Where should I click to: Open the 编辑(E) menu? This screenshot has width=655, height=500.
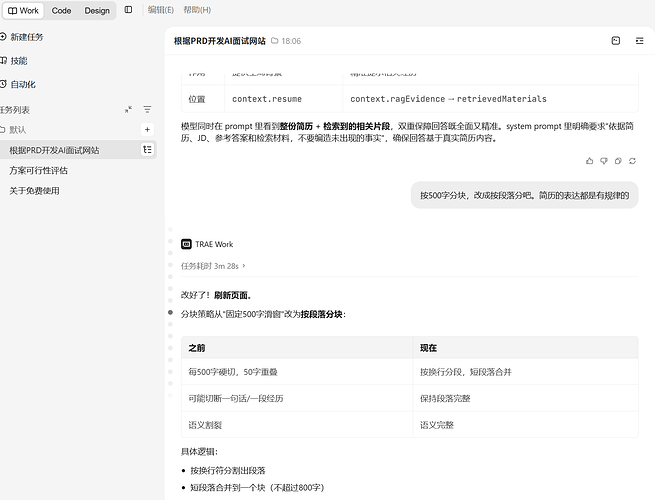click(161, 10)
